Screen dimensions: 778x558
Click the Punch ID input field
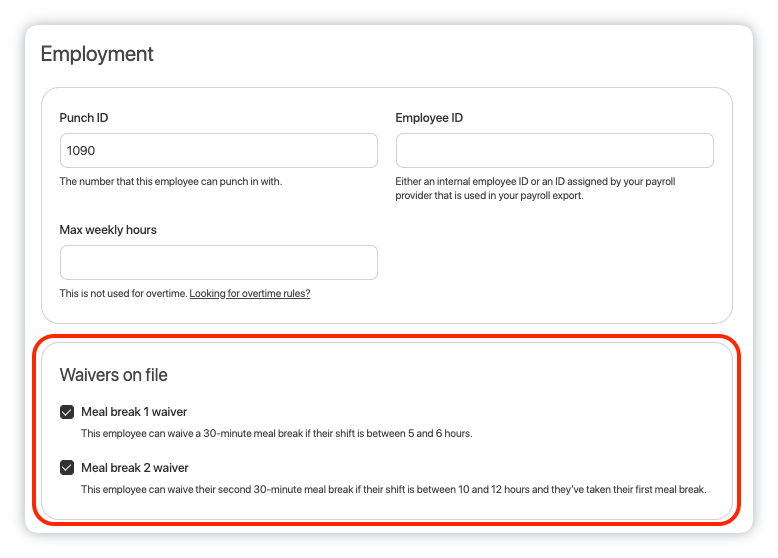tap(218, 150)
